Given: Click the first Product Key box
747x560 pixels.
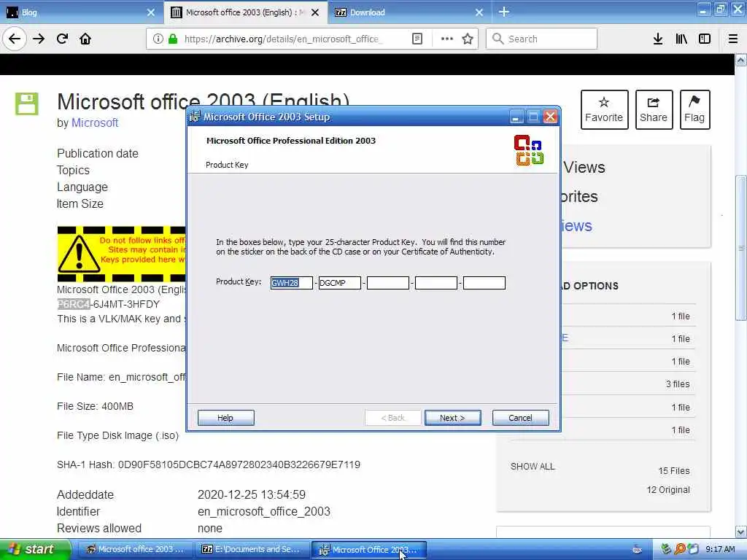Looking at the screenshot, I should click(292, 283).
